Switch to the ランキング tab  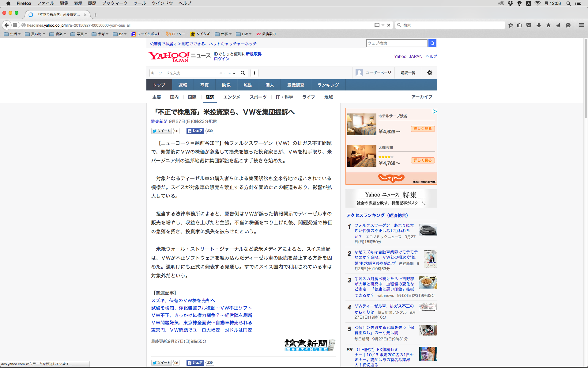coord(328,85)
